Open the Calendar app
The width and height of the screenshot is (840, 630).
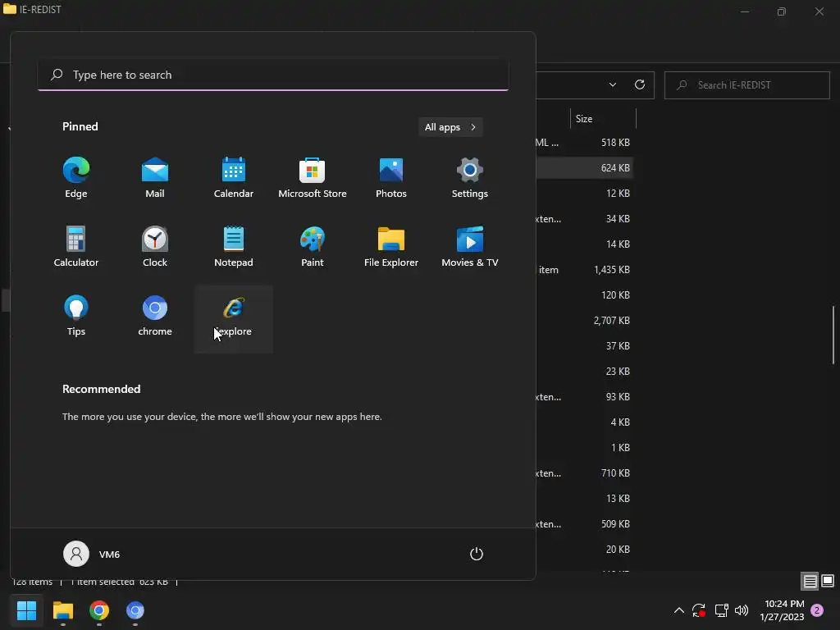234,178
